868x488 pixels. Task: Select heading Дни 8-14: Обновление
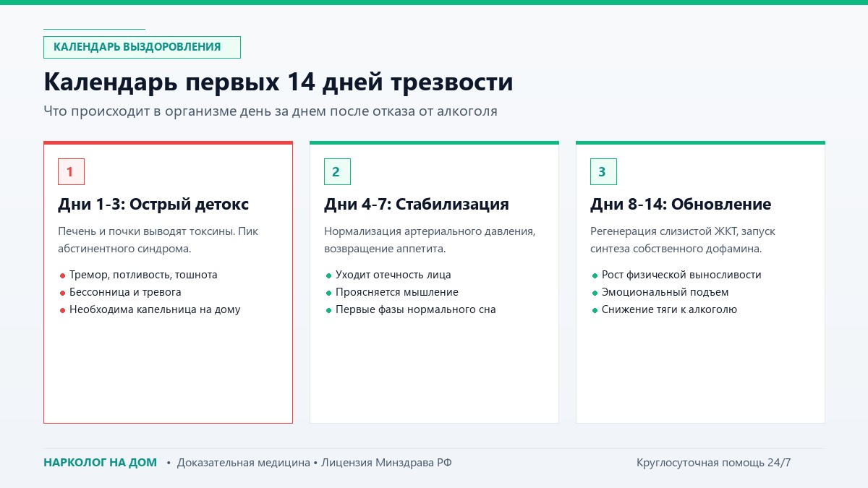[681, 205]
